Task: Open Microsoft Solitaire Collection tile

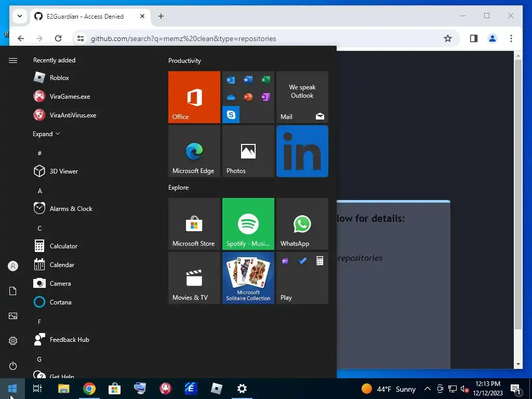Action: point(248,278)
